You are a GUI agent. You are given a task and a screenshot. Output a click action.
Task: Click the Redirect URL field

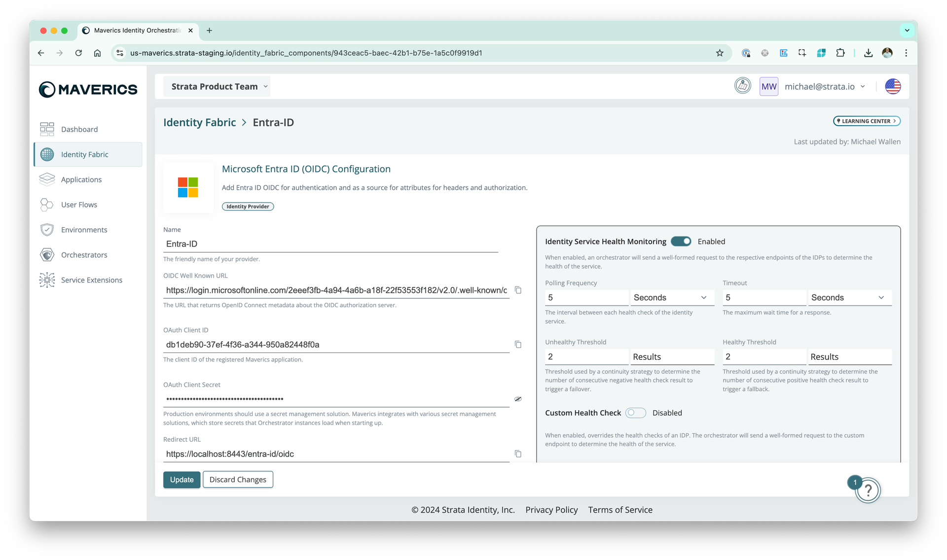pyautogui.click(x=336, y=454)
